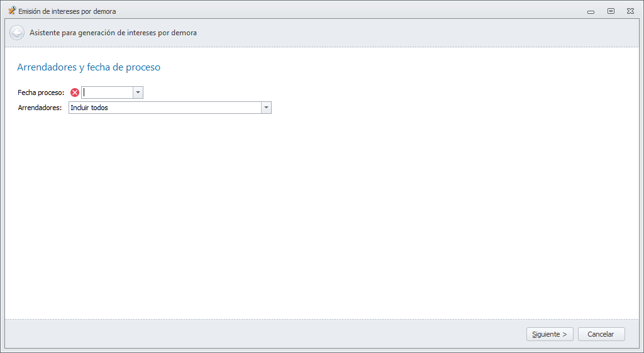
Task: Click the 'Arrendadores:' label
Action: (40, 108)
